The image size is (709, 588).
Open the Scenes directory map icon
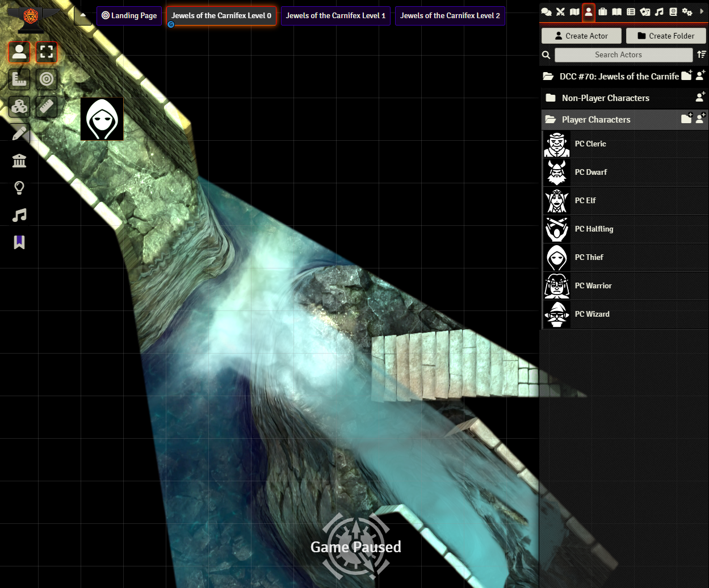[574, 11]
